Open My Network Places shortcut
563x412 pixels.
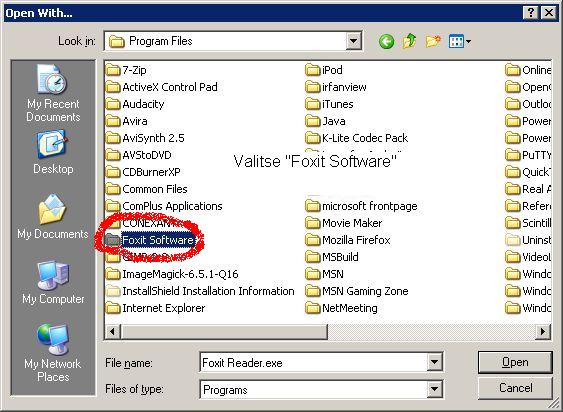pos(53,353)
